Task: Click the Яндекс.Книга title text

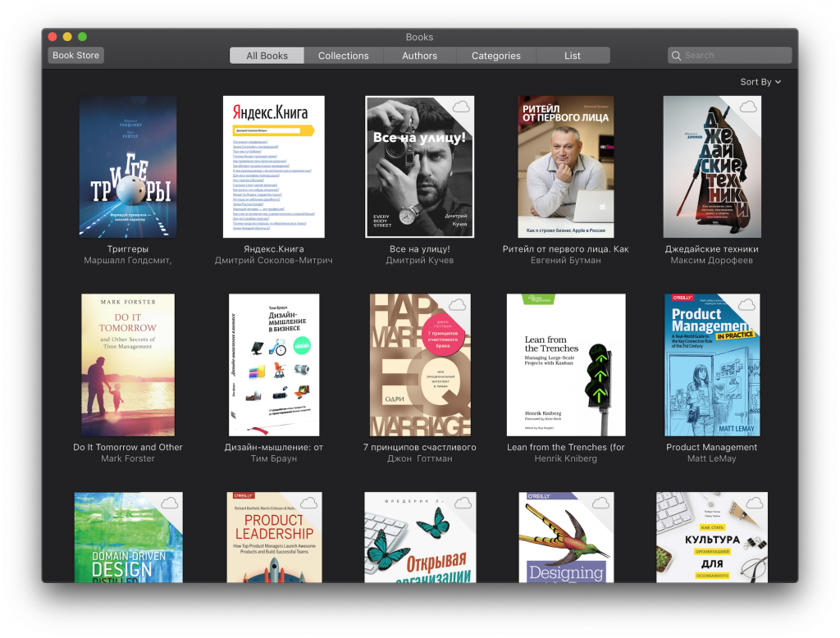Action: (274, 249)
